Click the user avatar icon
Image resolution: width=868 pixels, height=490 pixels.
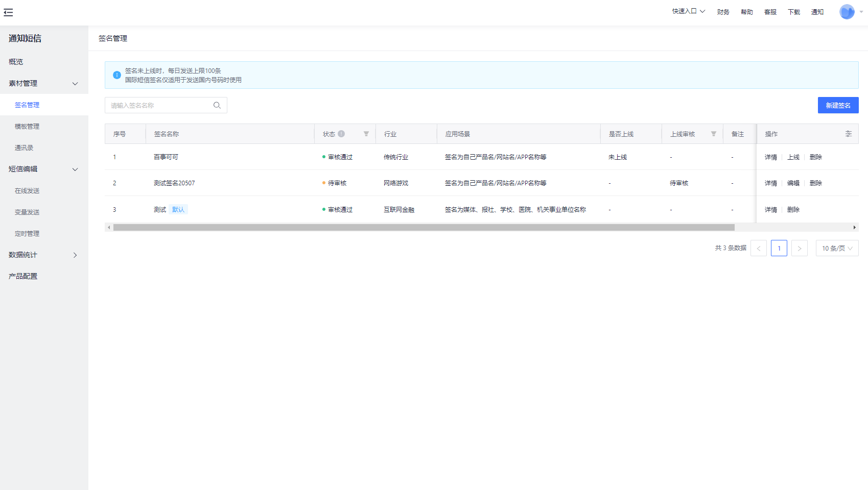pyautogui.click(x=847, y=12)
